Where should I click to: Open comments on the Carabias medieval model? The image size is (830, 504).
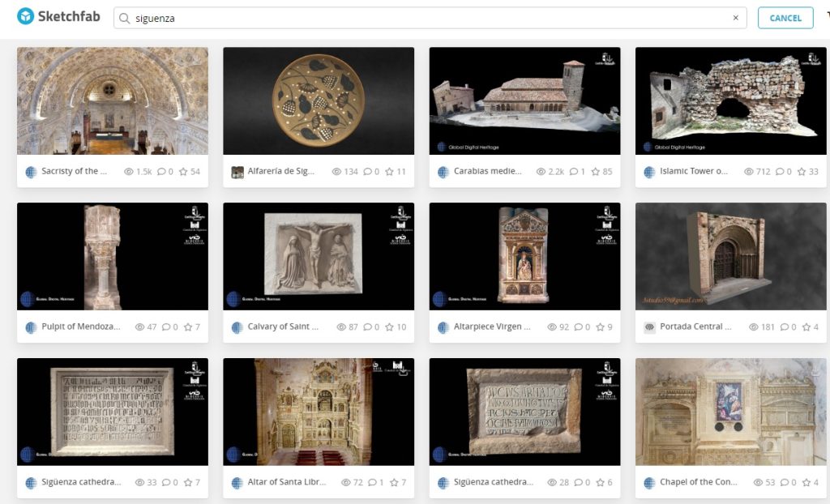pyautogui.click(x=573, y=172)
